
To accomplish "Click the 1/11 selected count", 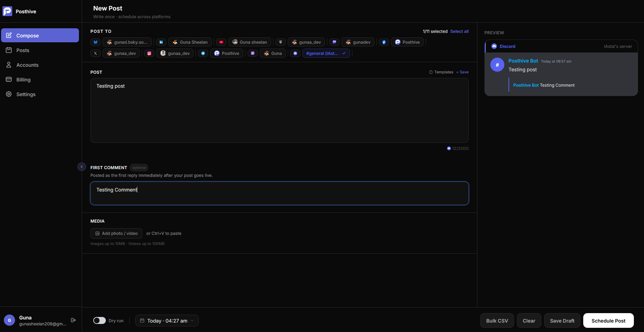I will [435, 31].
